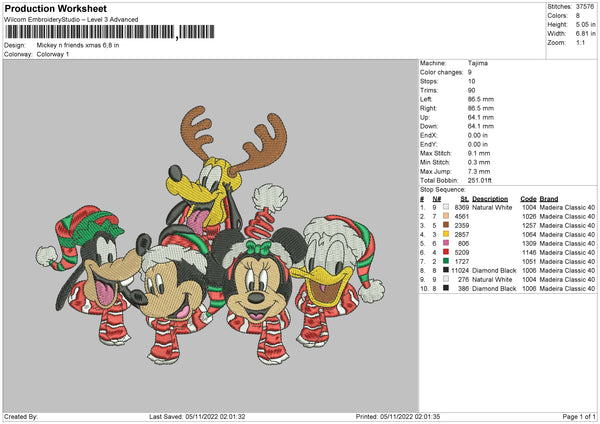Click the Brand column header
The image size is (600, 424).
pos(549,199)
